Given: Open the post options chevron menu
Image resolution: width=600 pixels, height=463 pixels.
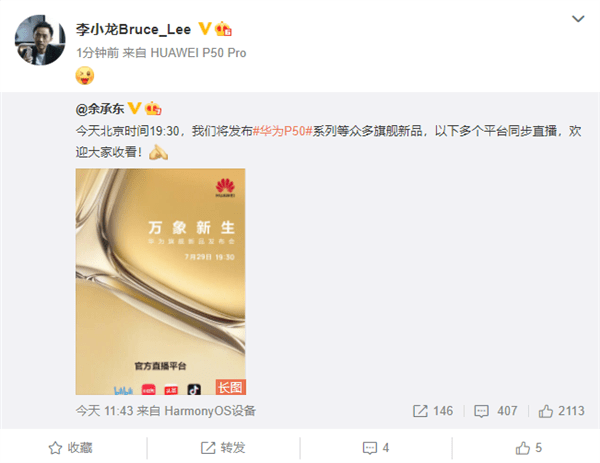Looking at the screenshot, I should click(577, 19).
